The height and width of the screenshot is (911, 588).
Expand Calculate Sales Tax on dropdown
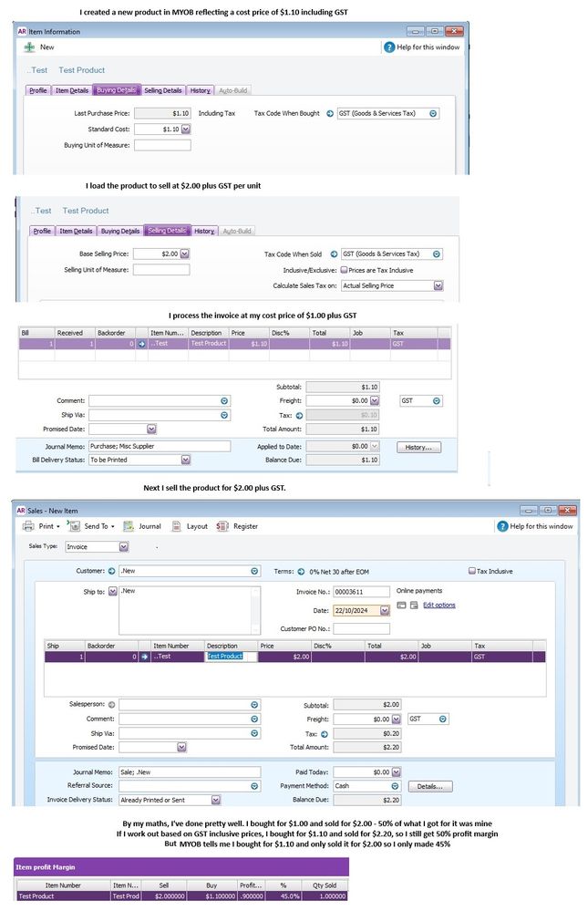[438, 285]
